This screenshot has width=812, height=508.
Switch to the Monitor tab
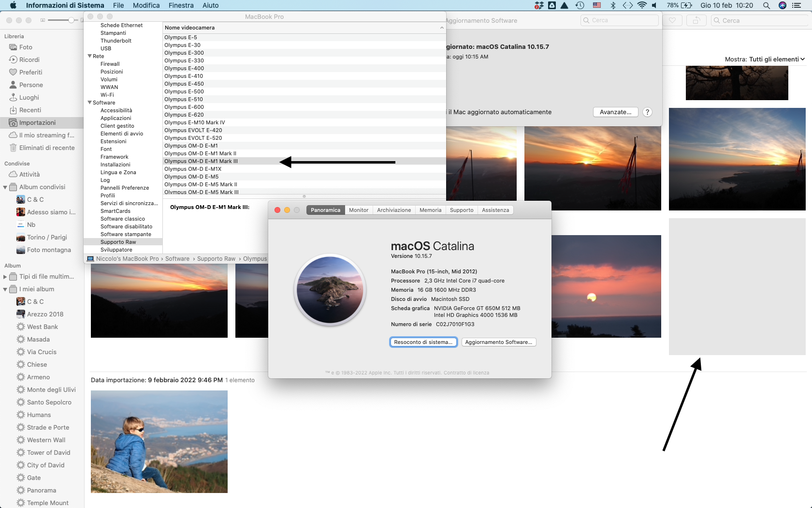coord(359,210)
